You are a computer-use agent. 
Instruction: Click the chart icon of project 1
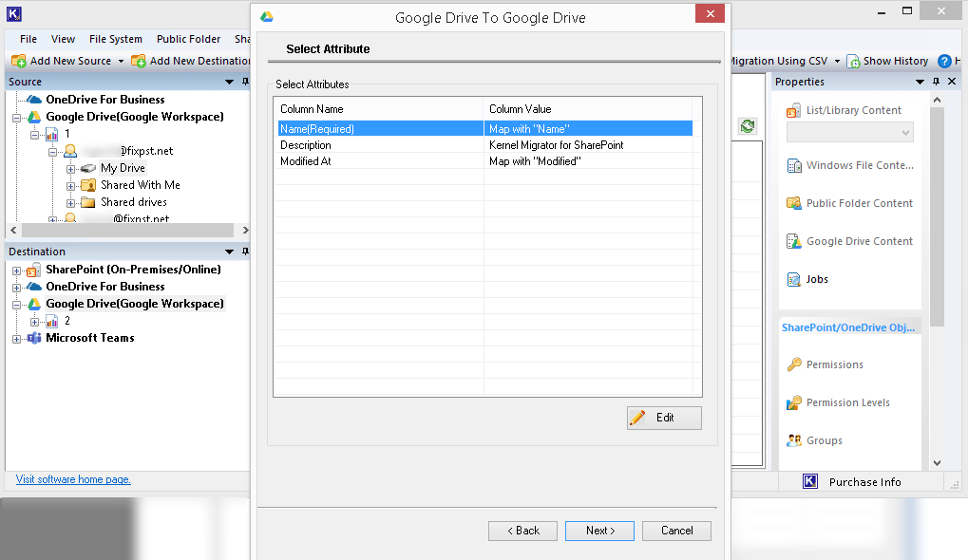pos(52,134)
